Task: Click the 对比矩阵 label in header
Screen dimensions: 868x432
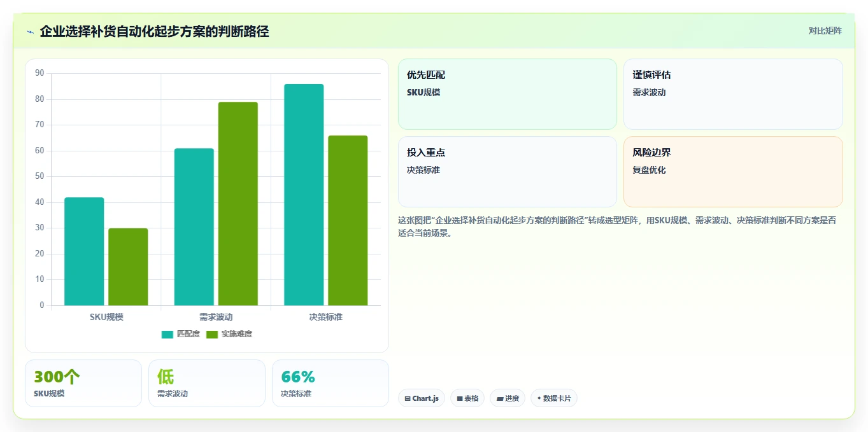Action: (x=825, y=31)
